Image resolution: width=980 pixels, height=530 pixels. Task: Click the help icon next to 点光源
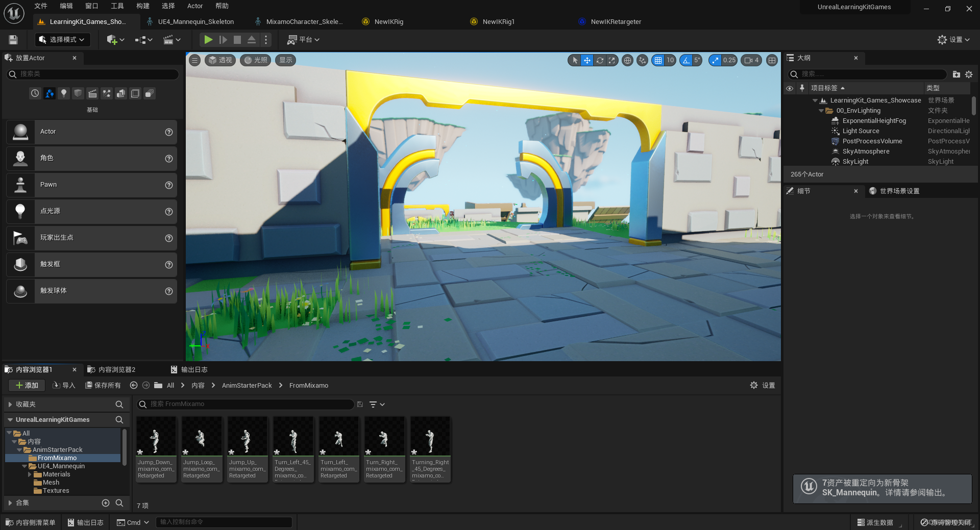169,212
